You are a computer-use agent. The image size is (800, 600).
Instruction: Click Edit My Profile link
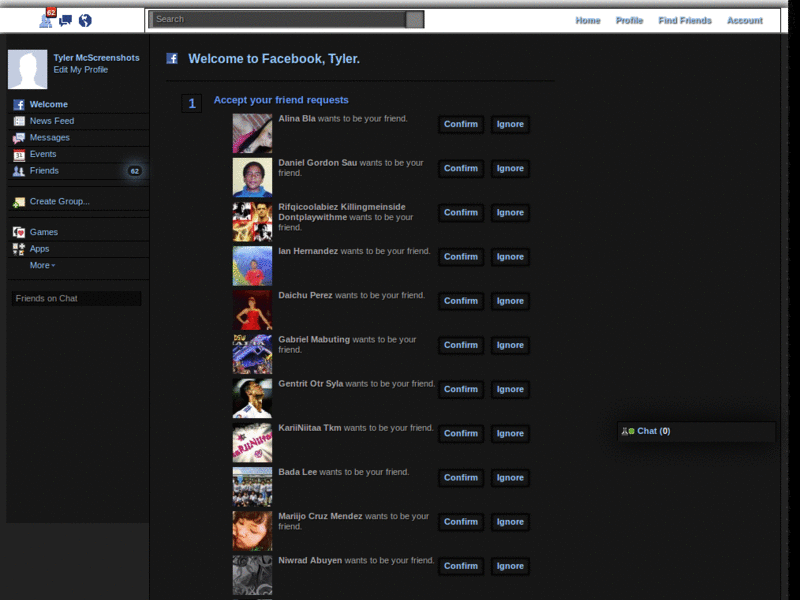(81, 70)
